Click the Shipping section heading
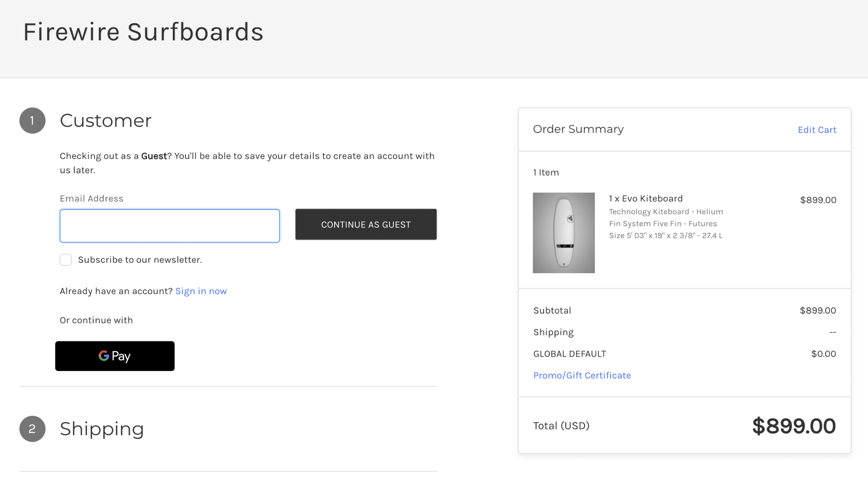868x486 pixels. tap(102, 429)
